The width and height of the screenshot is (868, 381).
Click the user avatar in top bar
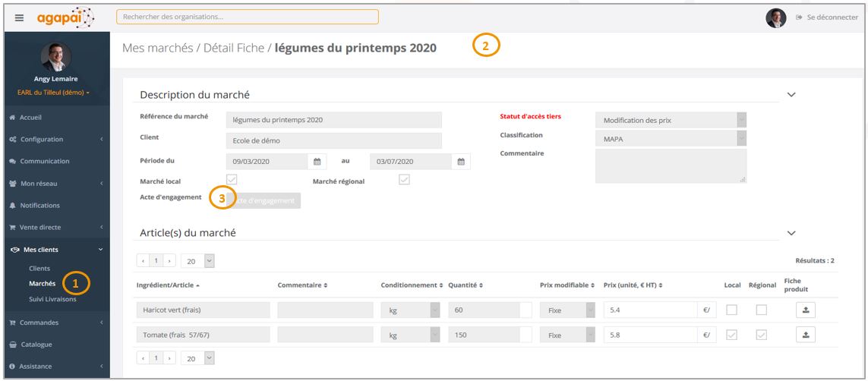(x=776, y=17)
